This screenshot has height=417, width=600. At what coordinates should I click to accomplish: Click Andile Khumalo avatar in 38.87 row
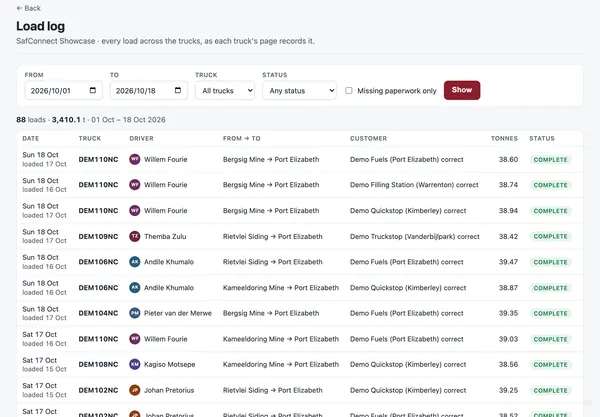(x=135, y=287)
